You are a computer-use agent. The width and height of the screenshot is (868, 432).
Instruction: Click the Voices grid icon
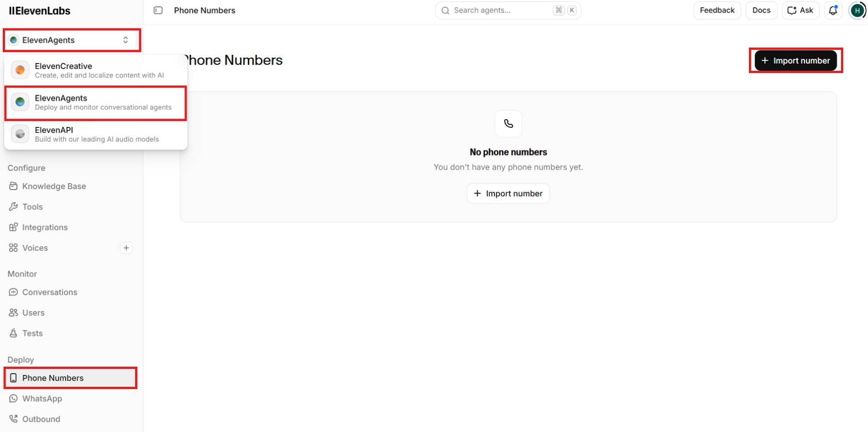(13, 248)
